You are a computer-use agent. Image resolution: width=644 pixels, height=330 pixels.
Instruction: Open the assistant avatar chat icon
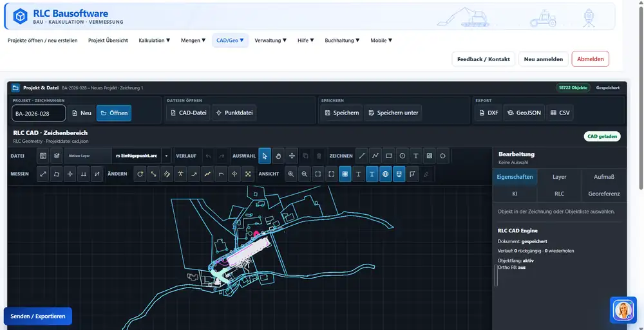[x=623, y=310]
